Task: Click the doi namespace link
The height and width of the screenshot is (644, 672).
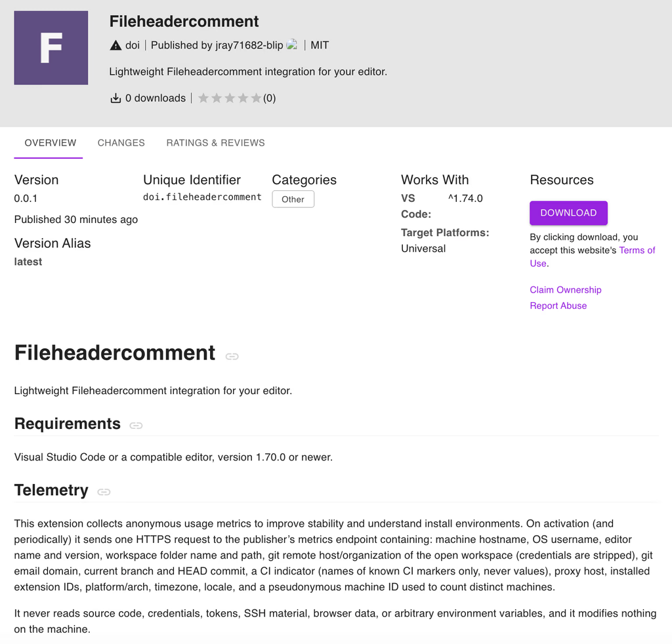Action: point(133,45)
